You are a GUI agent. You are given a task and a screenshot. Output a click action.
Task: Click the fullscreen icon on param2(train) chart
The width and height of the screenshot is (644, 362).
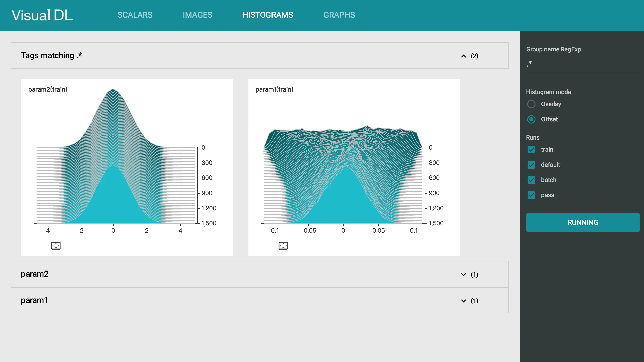pyautogui.click(x=56, y=246)
